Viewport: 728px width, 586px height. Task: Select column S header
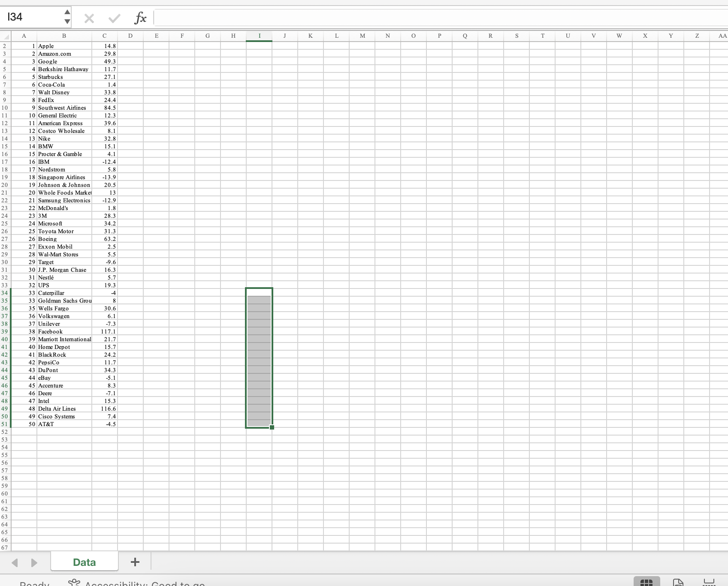[517, 36]
